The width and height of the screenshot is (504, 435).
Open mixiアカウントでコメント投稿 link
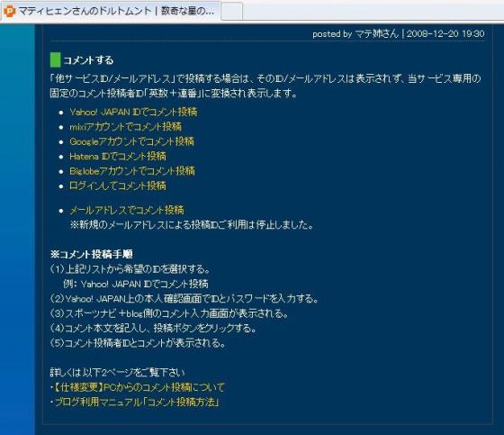coord(126,127)
